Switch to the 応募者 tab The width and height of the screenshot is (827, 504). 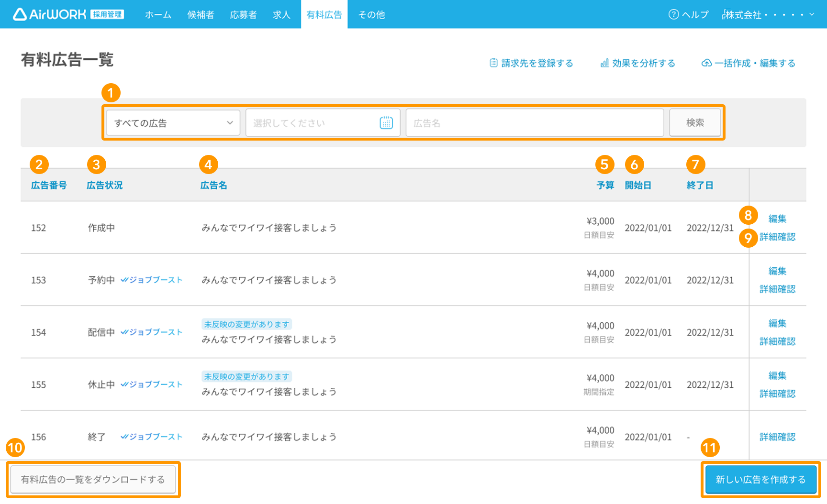pos(243,15)
